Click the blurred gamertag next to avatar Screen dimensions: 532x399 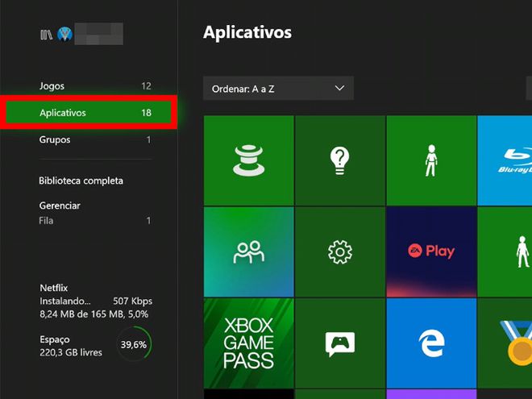[x=98, y=34]
